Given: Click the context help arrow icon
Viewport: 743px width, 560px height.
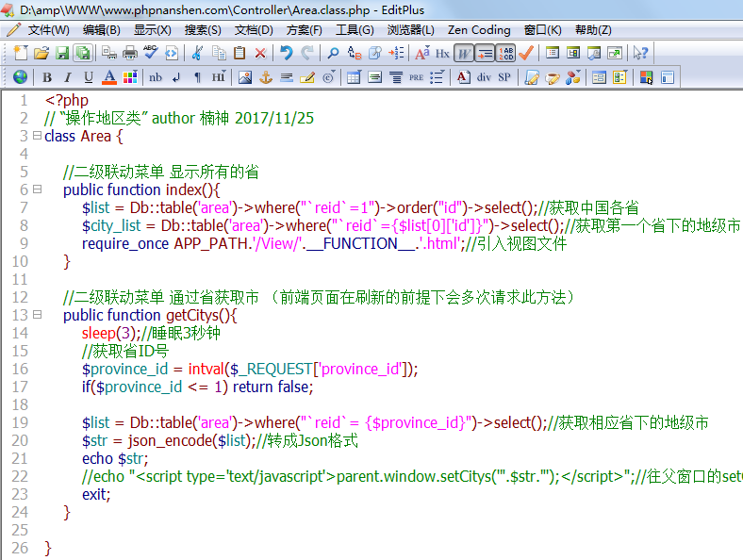Looking at the screenshot, I should click(640, 53).
